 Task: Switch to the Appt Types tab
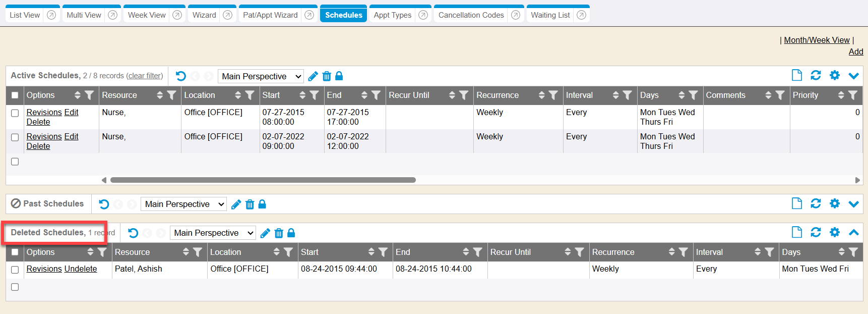[x=392, y=15]
